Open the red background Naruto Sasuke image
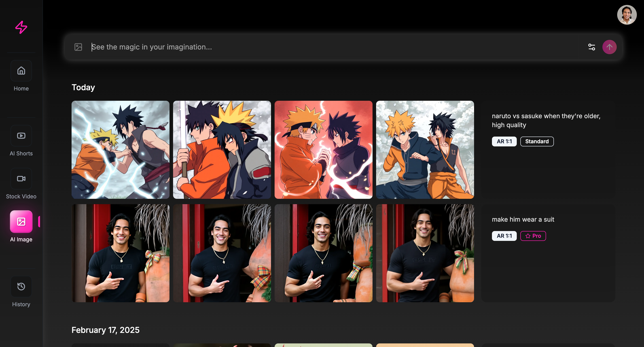The height and width of the screenshot is (347, 644). point(324,150)
